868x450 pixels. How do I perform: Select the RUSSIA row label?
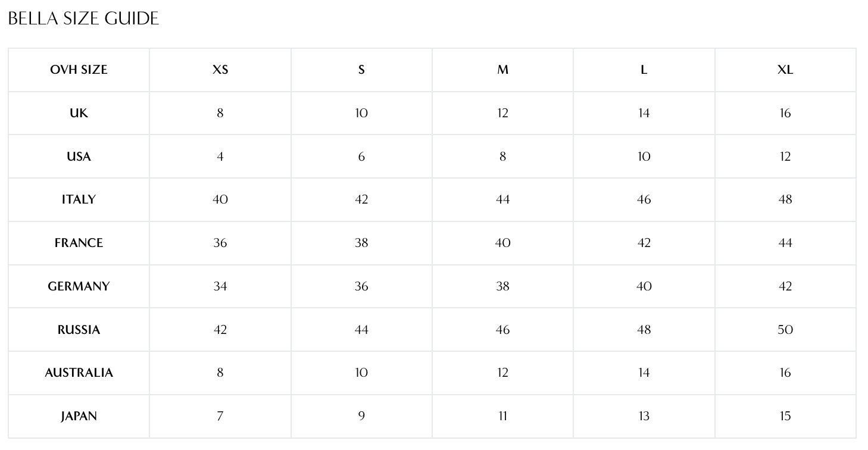pos(79,330)
